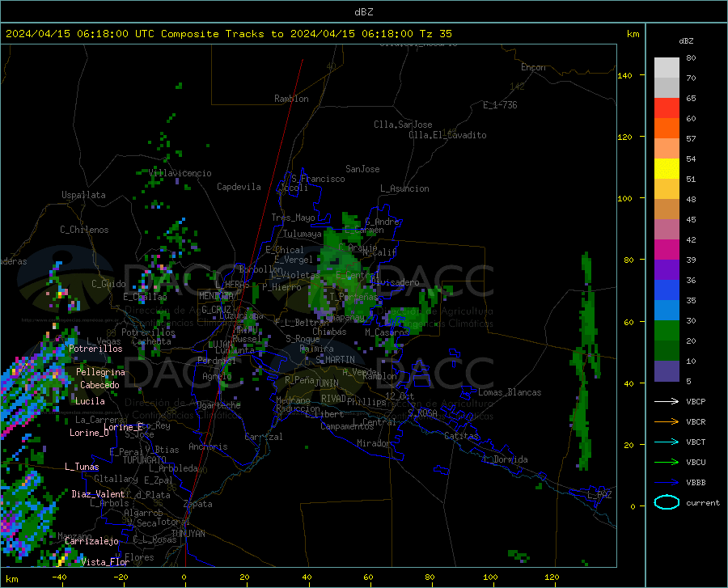Click the green VBCU arrow legend icon
This screenshot has width=728, height=588.
coord(667,463)
